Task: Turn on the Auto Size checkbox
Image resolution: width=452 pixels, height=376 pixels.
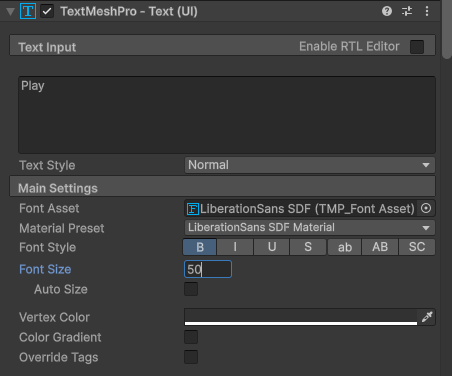Action: pyautogui.click(x=191, y=289)
